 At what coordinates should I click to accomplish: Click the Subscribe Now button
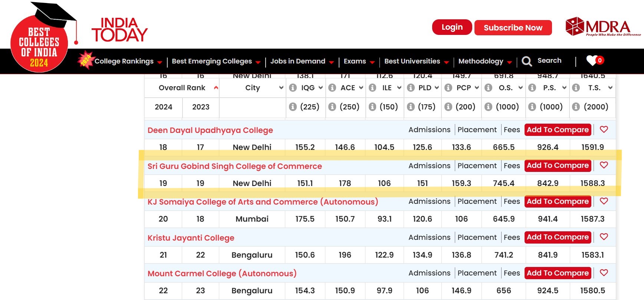click(x=513, y=28)
